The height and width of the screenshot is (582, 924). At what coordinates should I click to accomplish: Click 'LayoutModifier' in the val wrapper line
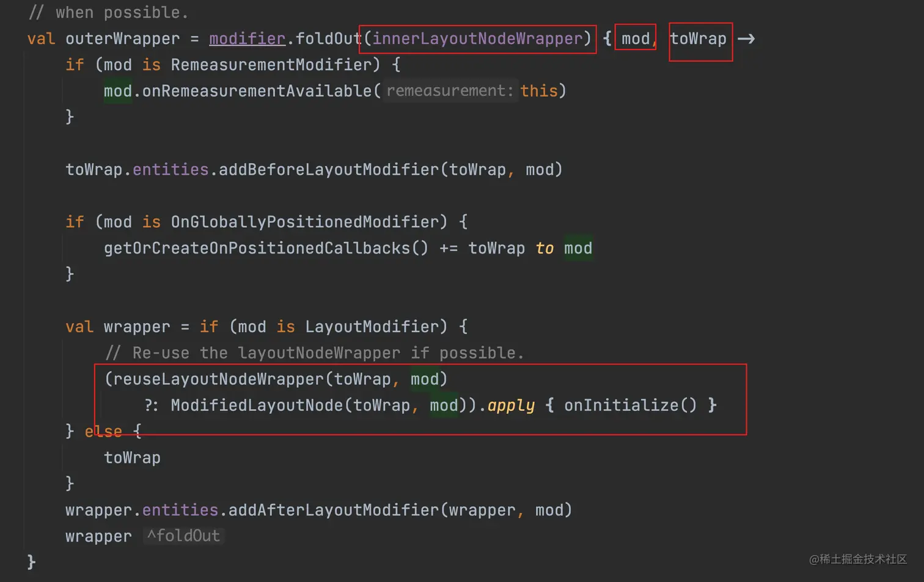[372, 327]
